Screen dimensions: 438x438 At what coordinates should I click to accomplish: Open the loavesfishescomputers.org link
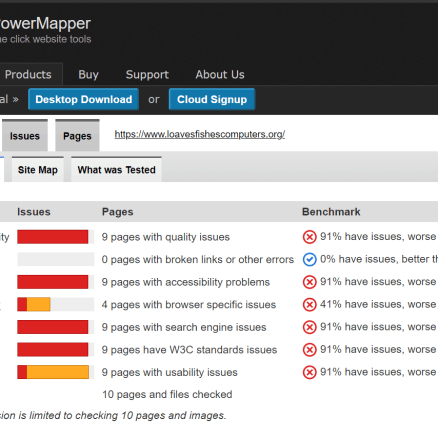click(x=200, y=134)
